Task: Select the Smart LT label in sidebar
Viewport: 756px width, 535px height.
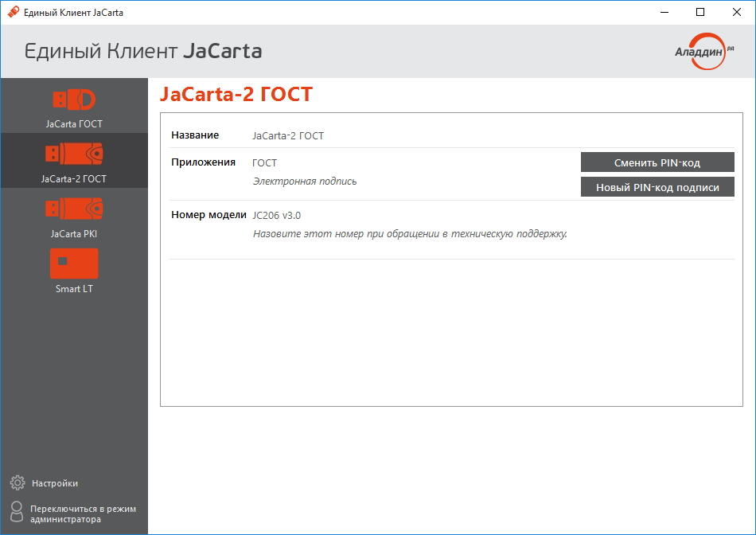Action: [x=74, y=289]
